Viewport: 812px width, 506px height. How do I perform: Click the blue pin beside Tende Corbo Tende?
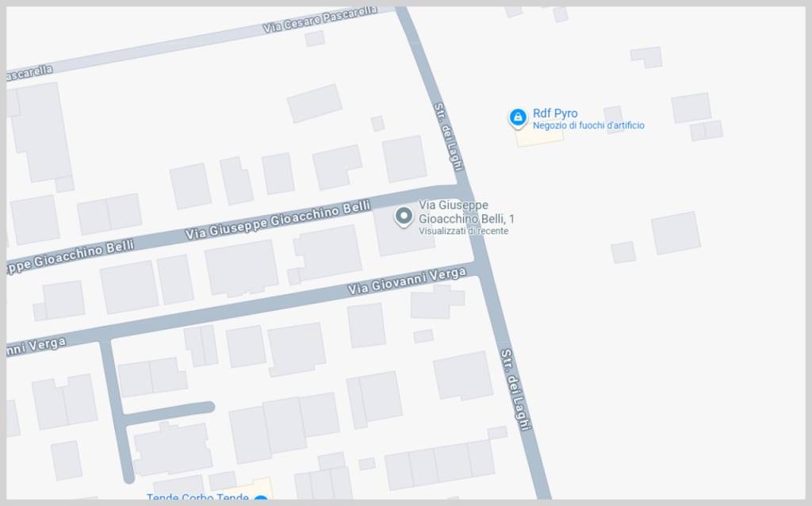pos(262,500)
